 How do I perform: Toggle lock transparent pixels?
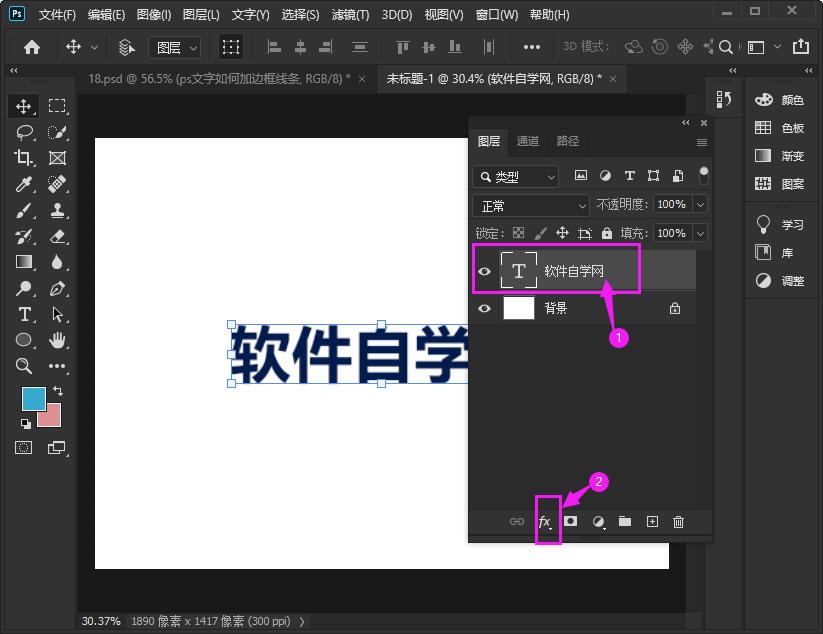click(x=518, y=233)
